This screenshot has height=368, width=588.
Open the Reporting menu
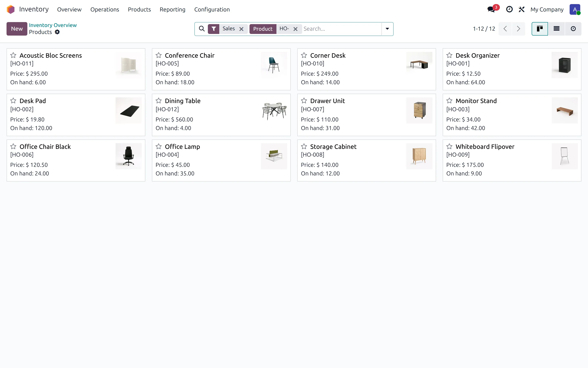[x=173, y=9]
